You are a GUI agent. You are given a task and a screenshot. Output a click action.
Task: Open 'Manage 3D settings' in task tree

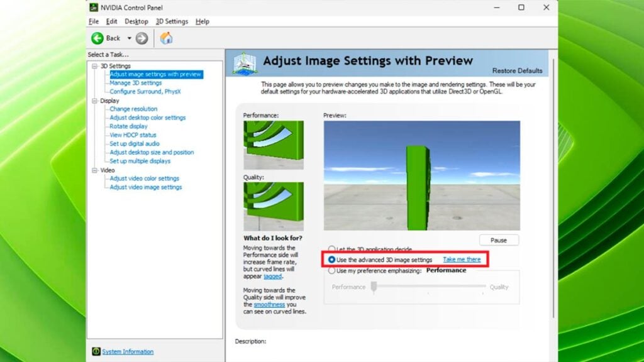(x=135, y=83)
